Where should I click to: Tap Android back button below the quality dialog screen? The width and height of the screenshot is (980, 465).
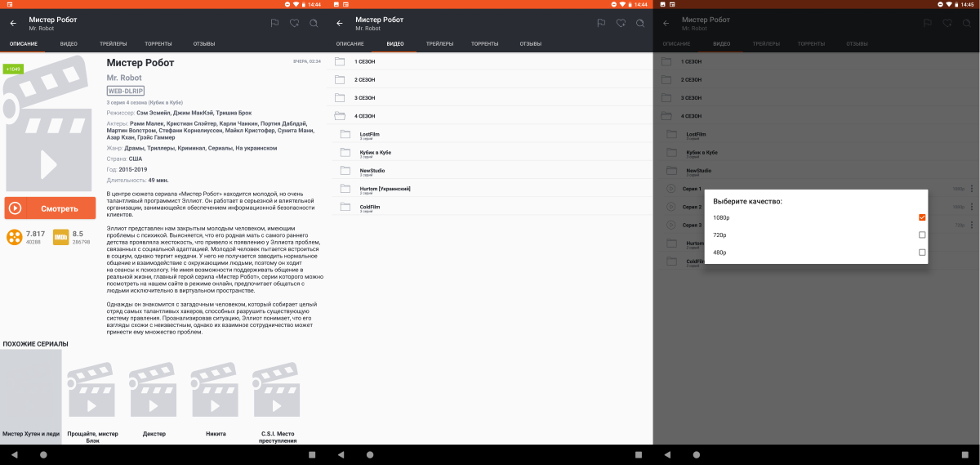[x=668, y=454]
